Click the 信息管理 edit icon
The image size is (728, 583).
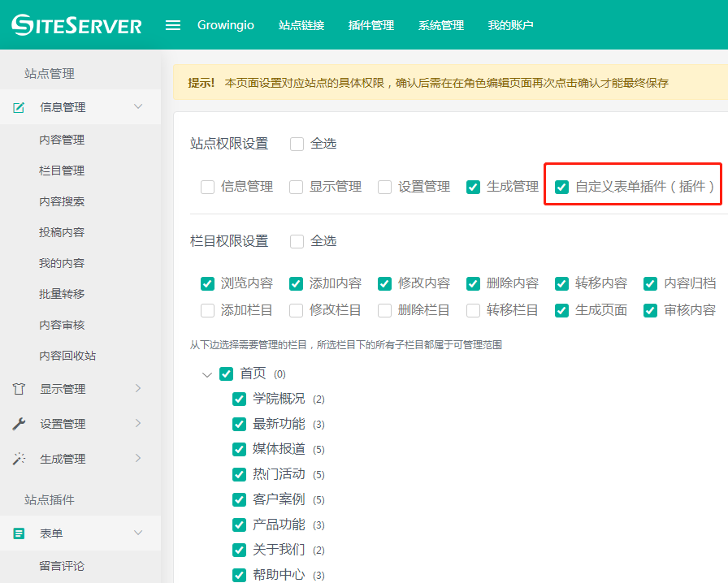[x=19, y=107]
